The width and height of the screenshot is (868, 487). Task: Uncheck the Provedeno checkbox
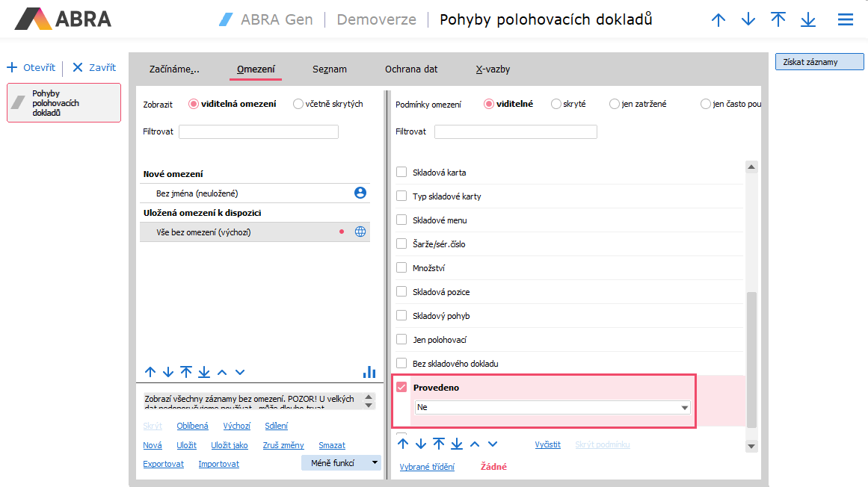coord(401,388)
